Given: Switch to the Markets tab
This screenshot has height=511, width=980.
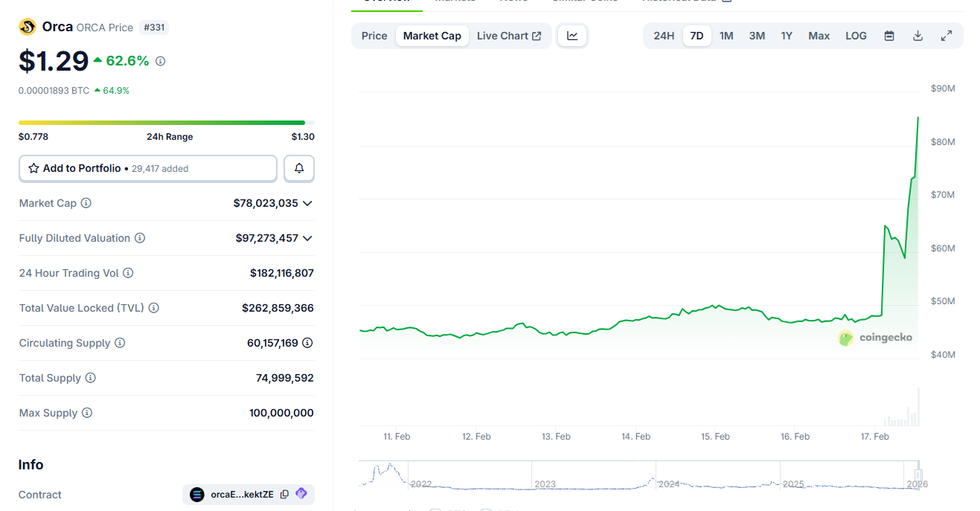Looking at the screenshot, I should pos(455,1).
